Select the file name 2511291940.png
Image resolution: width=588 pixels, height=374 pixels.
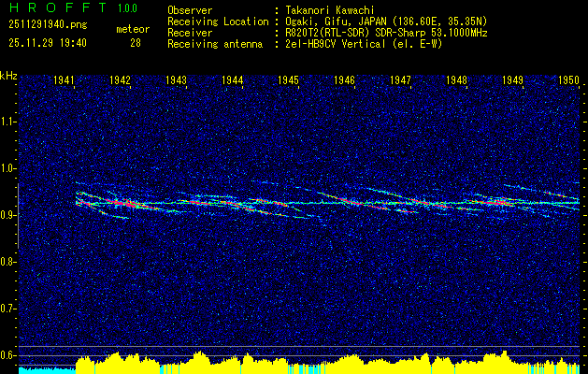(x=48, y=25)
